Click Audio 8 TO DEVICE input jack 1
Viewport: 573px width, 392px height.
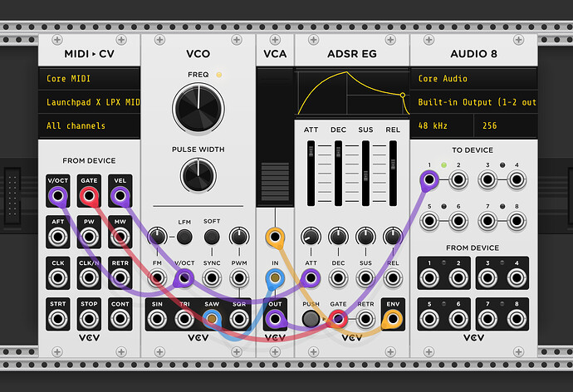pyautogui.click(x=429, y=179)
